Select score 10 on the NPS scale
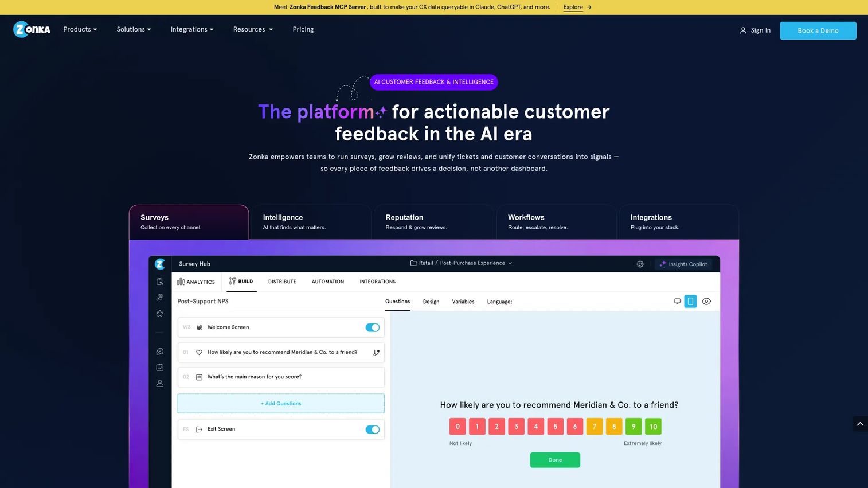Screen dimensions: 868x488 [x=653, y=427]
